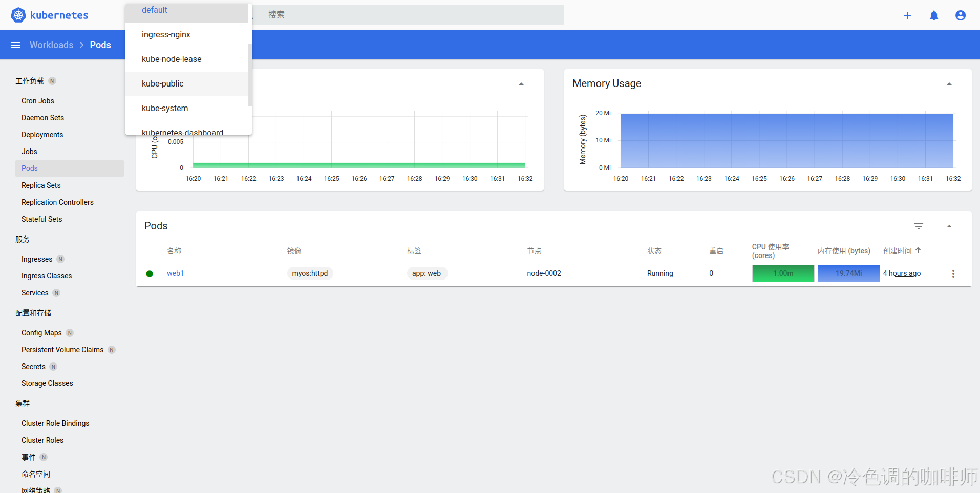Click the 工作负载 section header

tap(30, 81)
